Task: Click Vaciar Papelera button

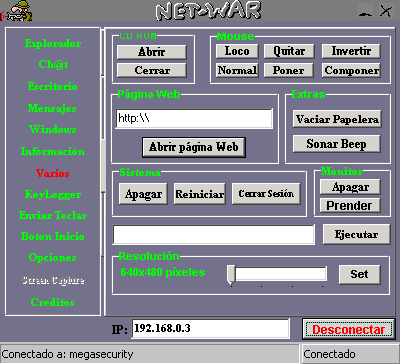Action: (337, 119)
